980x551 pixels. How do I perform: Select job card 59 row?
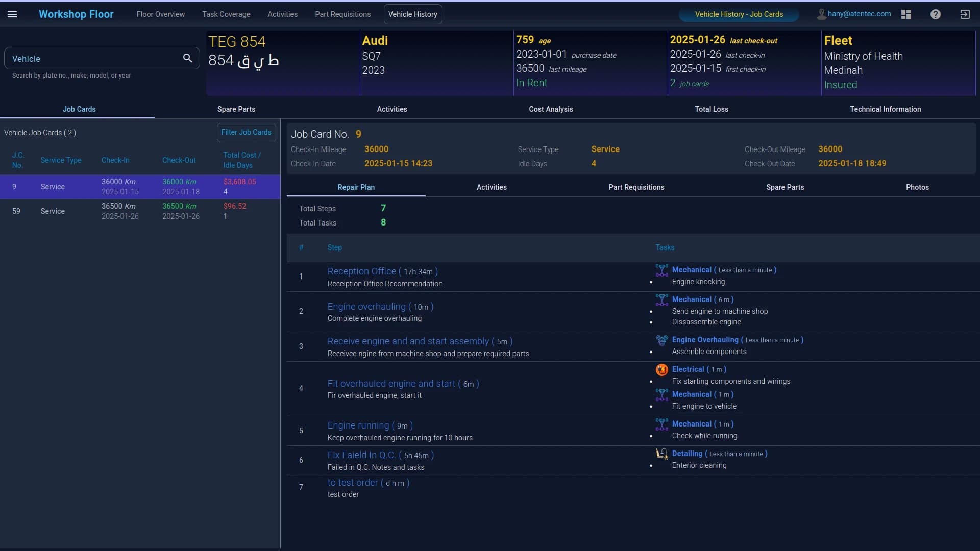pyautogui.click(x=140, y=211)
